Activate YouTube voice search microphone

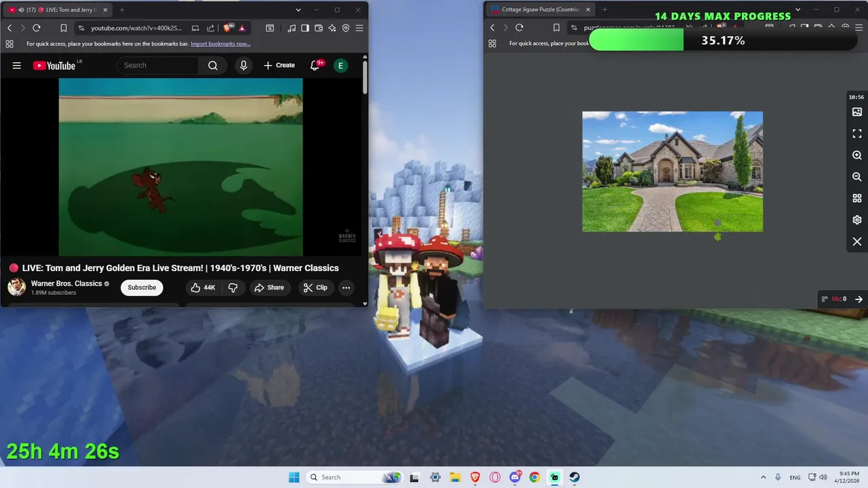243,66
